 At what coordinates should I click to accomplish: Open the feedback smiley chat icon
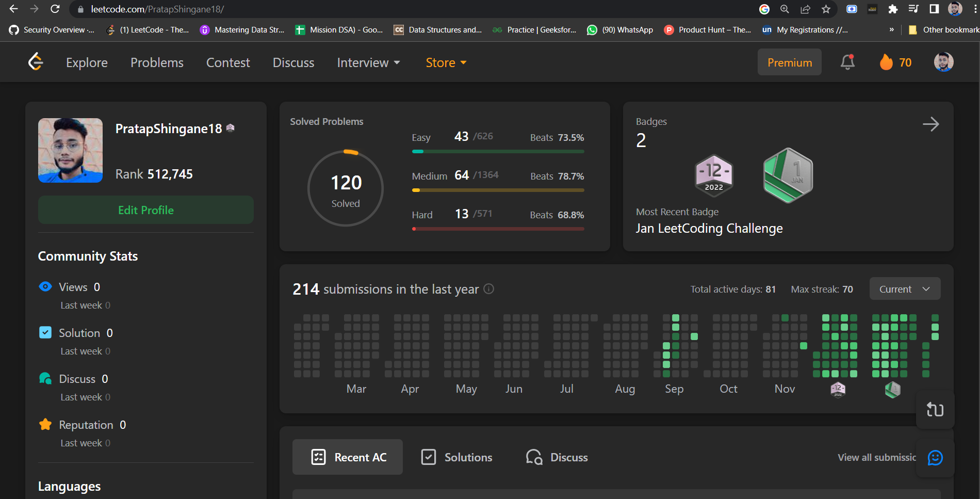click(x=935, y=458)
